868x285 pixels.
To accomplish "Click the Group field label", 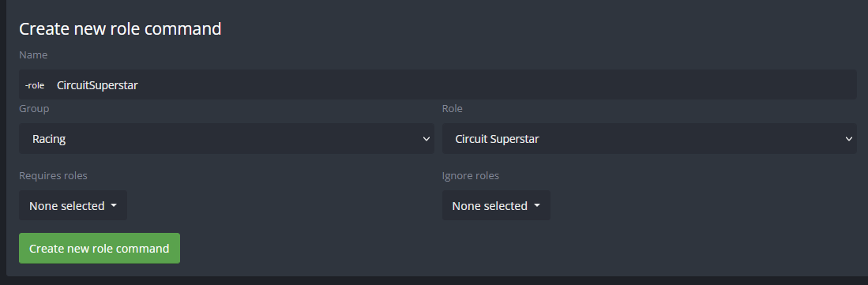I will point(34,108).
